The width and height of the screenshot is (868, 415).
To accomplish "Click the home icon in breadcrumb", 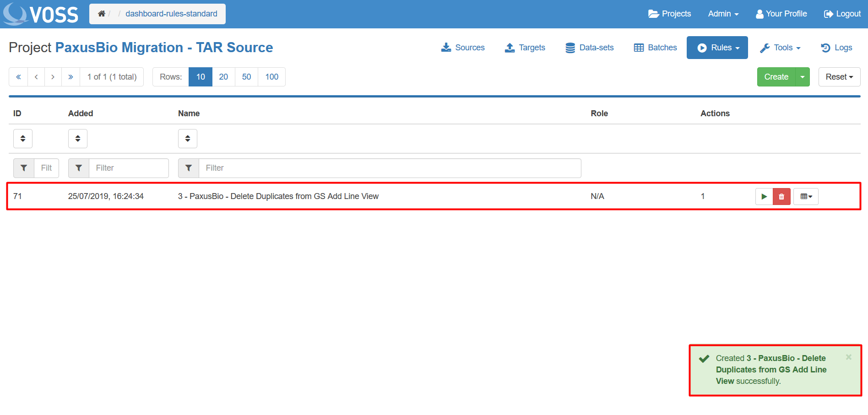I will (x=102, y=14).
